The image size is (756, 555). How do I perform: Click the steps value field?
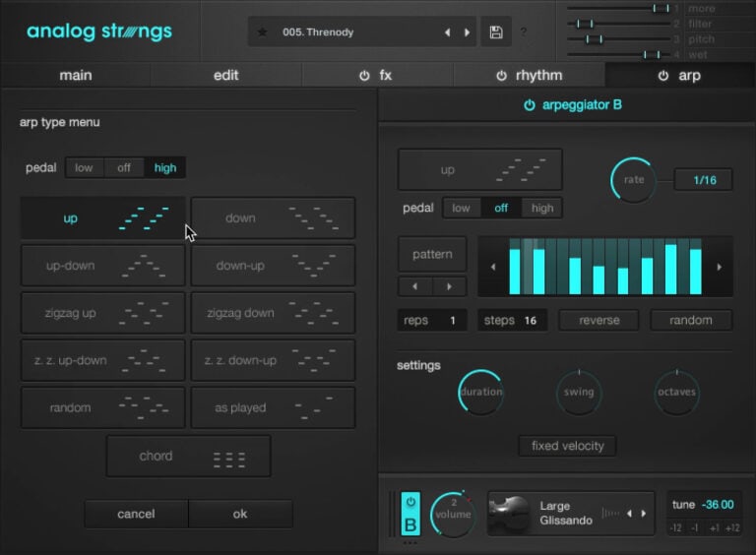tap(512, 321)
